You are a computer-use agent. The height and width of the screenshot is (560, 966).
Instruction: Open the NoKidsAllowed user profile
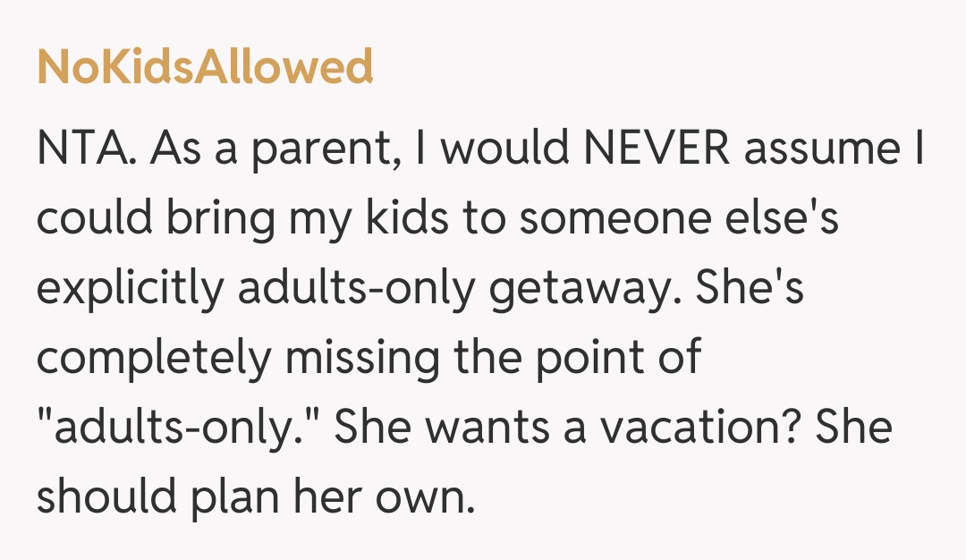coord(205,68)
